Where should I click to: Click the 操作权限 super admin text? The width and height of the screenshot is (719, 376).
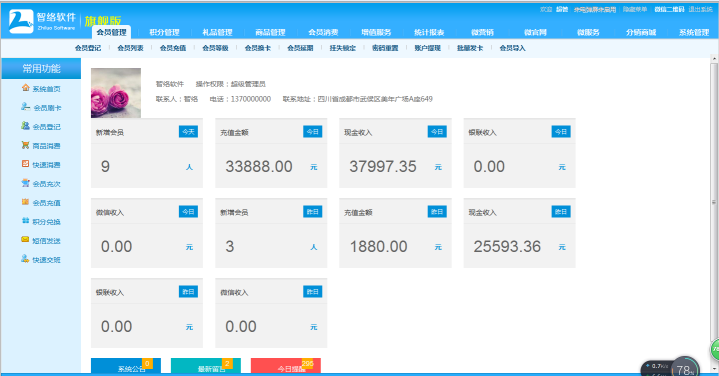click(x=231, y=84)
